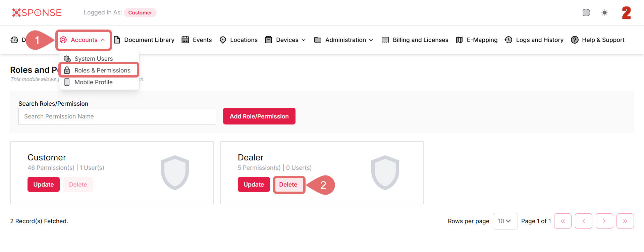Viewport: 644px width, 252px height.
Task: Open the rows per page dropdown
Action: click(505, 221)
